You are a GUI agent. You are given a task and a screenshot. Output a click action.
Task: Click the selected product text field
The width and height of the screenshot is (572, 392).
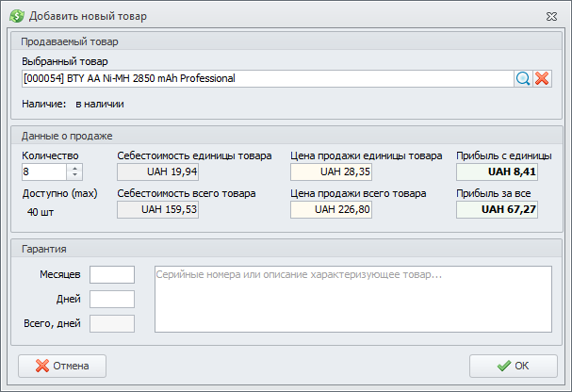266,79
